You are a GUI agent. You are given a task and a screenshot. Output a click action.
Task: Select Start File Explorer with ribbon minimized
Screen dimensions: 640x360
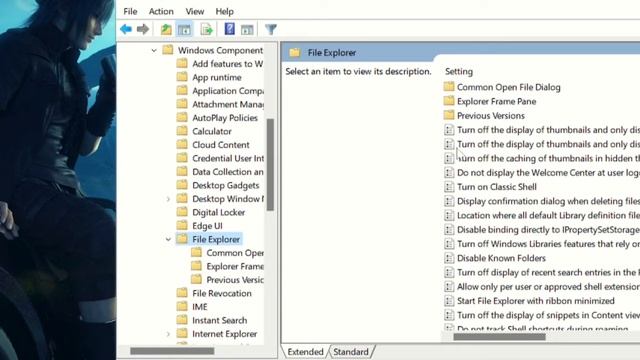529,301
